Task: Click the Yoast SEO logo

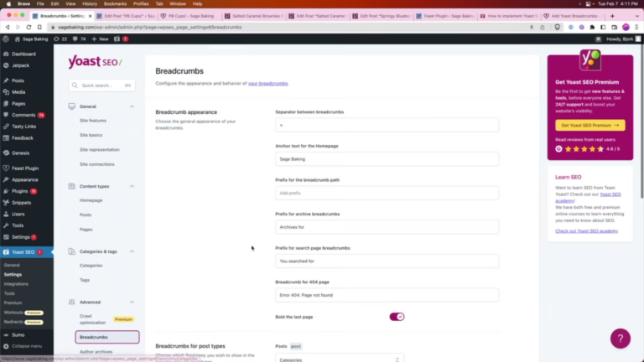Action: pyautogui.click(x=95, y=62)
